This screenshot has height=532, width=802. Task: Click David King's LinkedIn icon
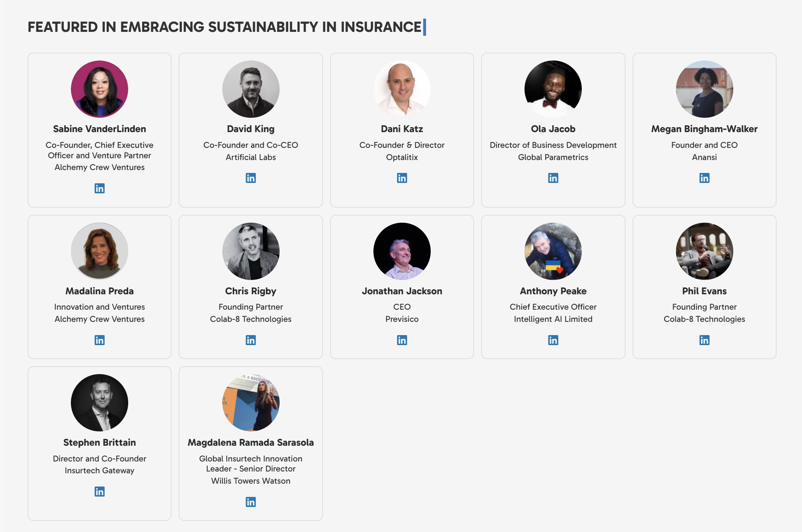click(251, 178)
